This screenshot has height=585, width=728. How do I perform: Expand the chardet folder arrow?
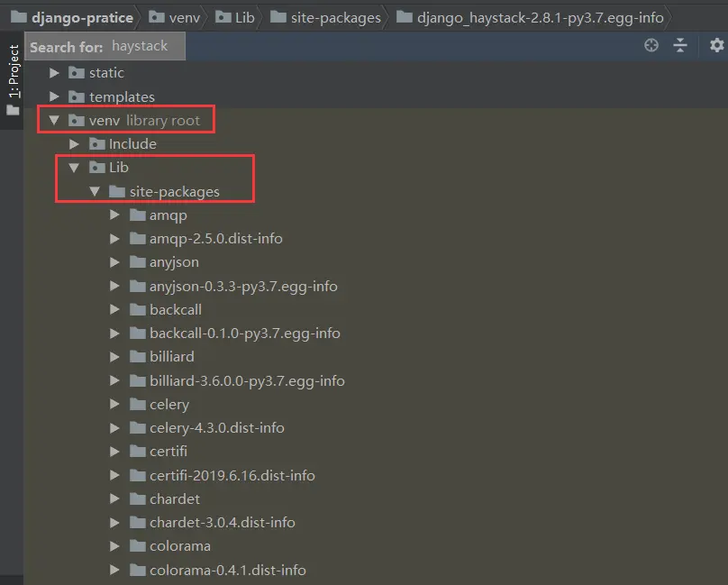114,499
